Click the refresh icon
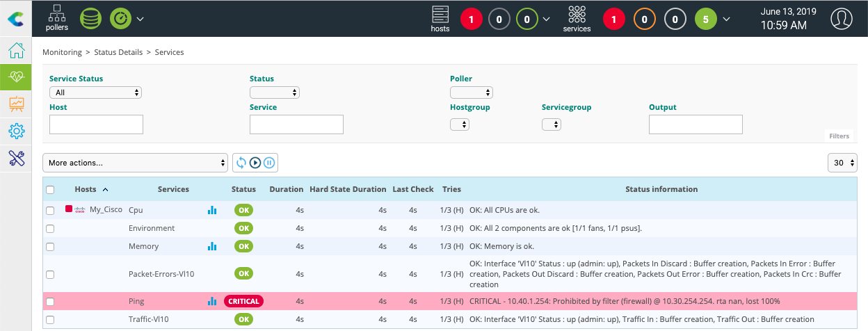868x331 pixels. (241, 163)
